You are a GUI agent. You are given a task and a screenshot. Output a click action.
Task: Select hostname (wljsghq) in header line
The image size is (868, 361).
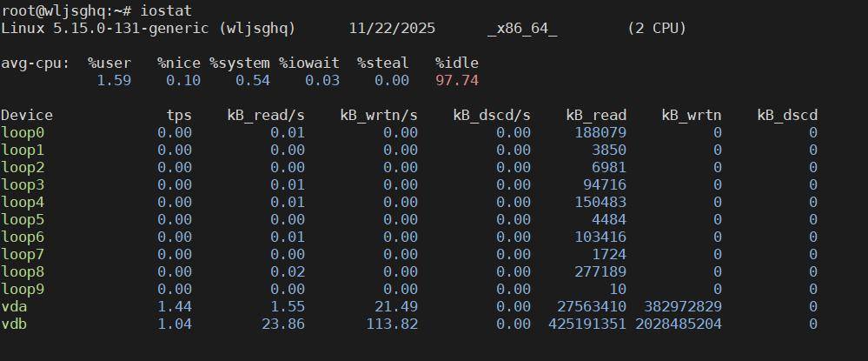(257, 29)
